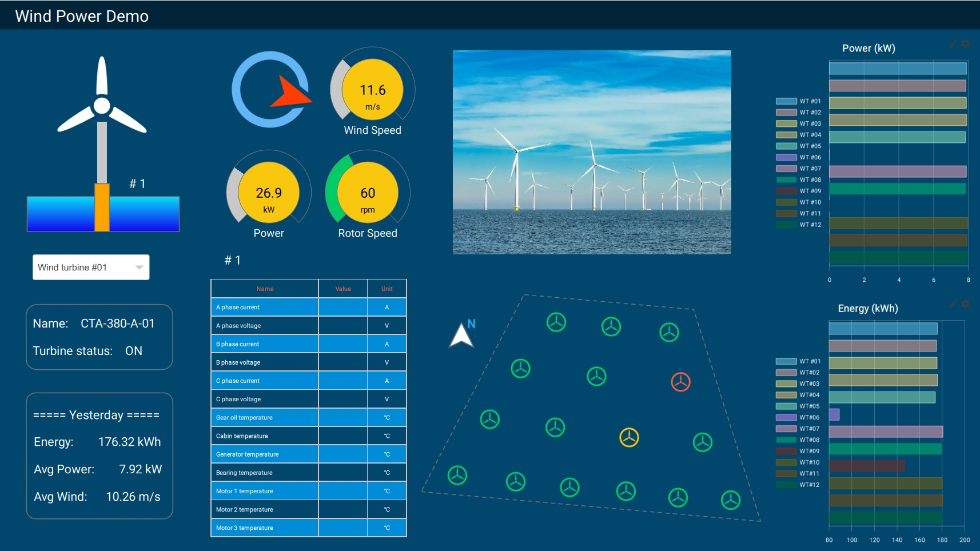Click the edit pencil on Energy chart
Viewport: 980px width, 551px height.
[x=953, y=304]
